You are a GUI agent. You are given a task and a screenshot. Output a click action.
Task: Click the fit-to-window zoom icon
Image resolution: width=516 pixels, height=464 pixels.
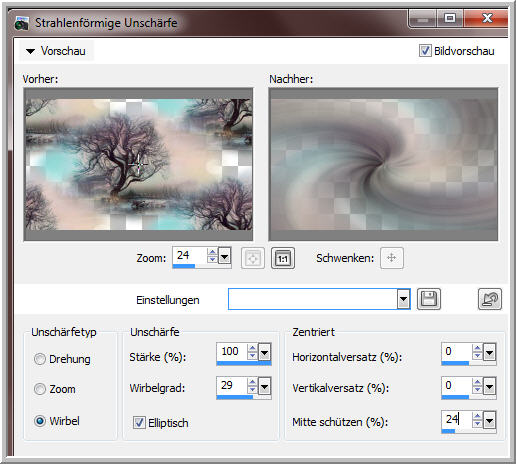253,258
